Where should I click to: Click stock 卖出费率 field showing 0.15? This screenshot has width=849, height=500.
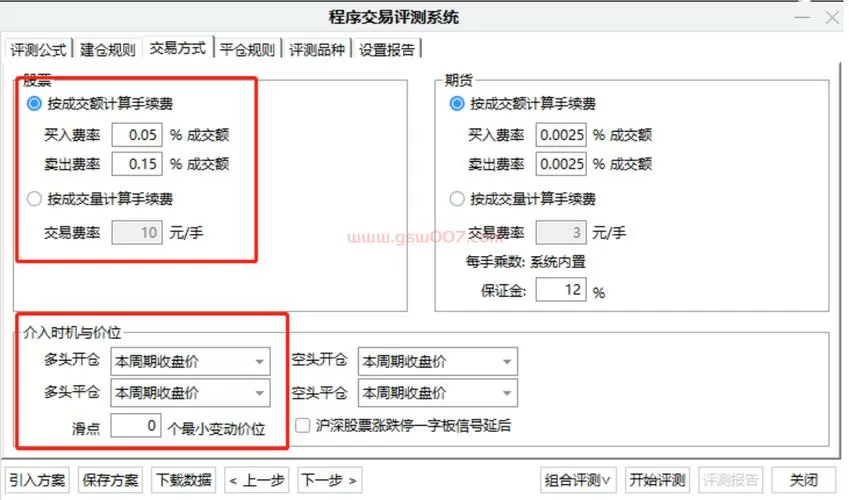click(137, 164)
